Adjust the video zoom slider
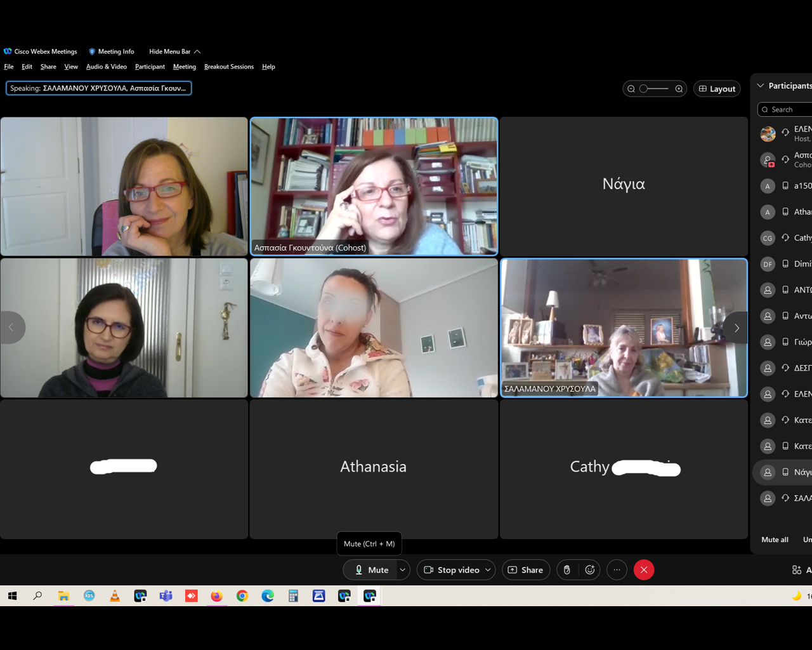 [x=654, y=89]
